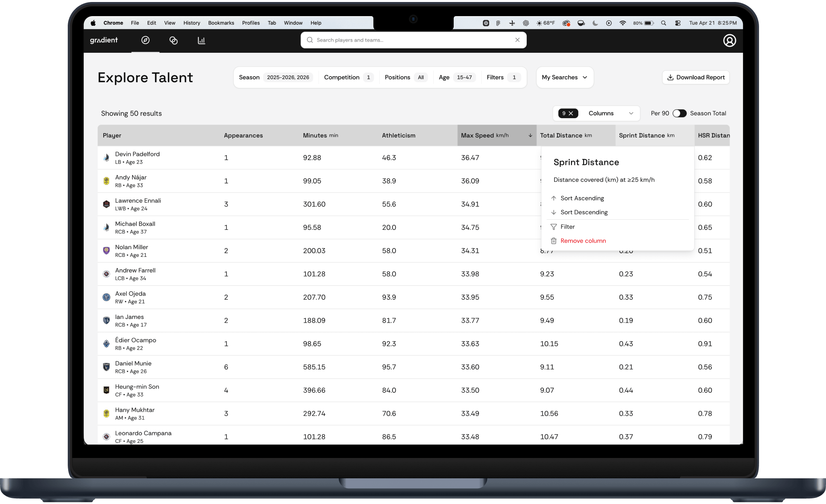Clear the 9 selected columns badge
The height and width of the screenshot is (504, 826).
pos(571,113)
